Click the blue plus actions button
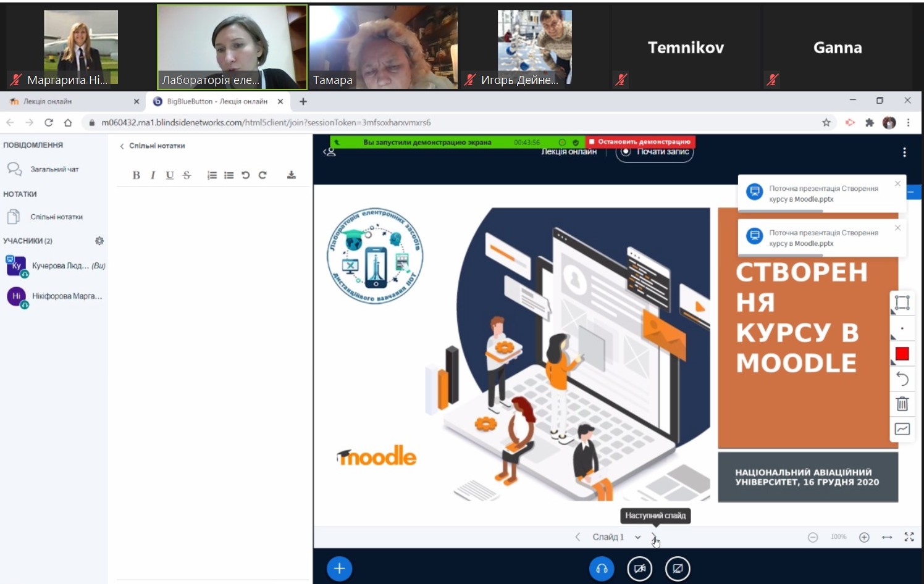This screenshot has width=924, height=584. click(339, 569)
